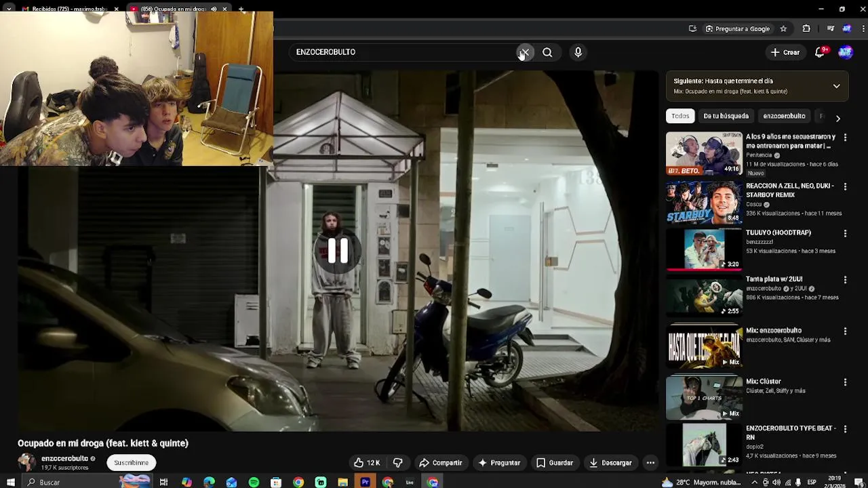Open options for STARBOY REMIX video

pyautogui.click(x=845, y=186)
